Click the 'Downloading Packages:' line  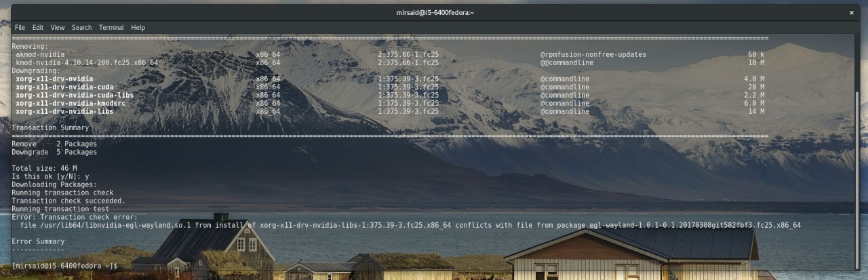click(x=54, y=184)
